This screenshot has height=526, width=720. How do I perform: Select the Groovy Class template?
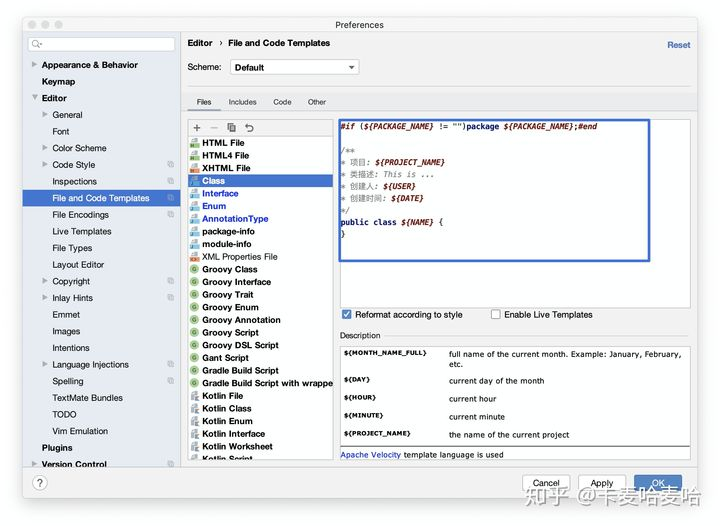(x=229, y=269)
